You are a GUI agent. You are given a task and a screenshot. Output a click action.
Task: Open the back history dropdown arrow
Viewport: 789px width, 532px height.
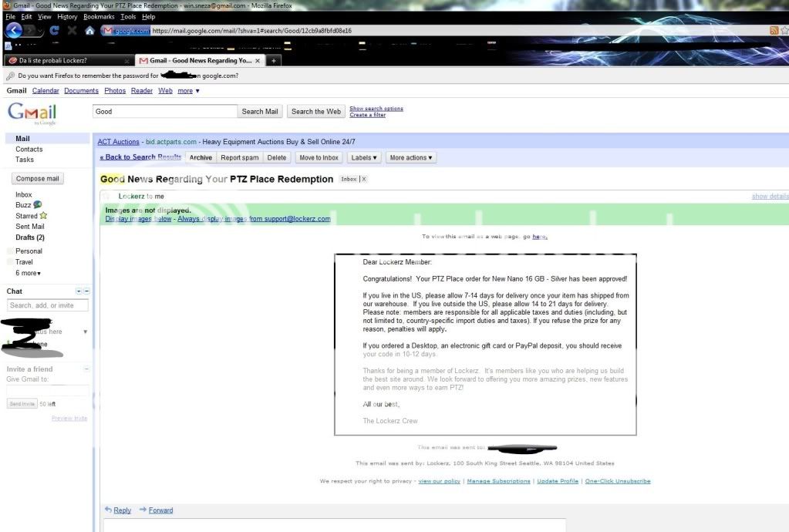point(41,32)
